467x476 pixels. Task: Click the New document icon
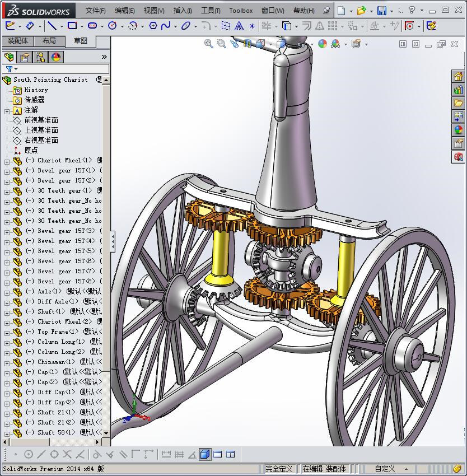pyautogui.click(x=342, y=11)
